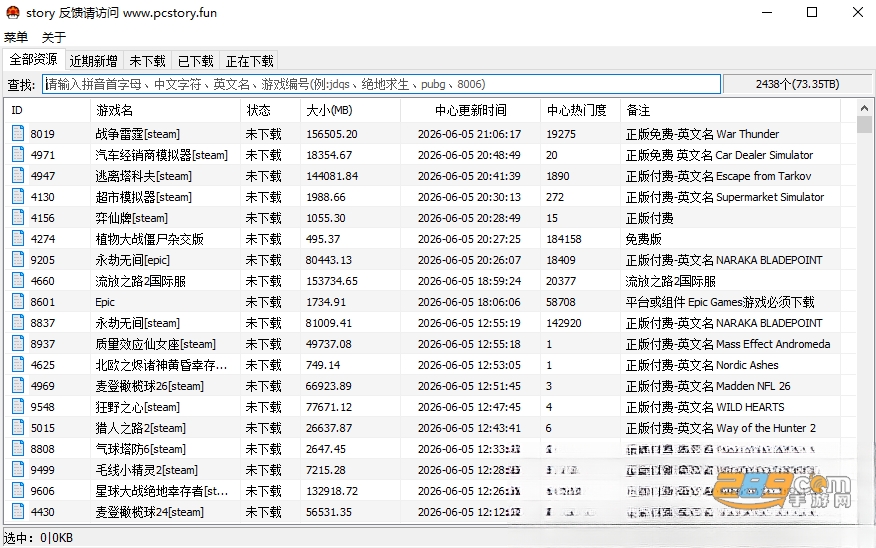Focus the 查找 search input field

382,84
